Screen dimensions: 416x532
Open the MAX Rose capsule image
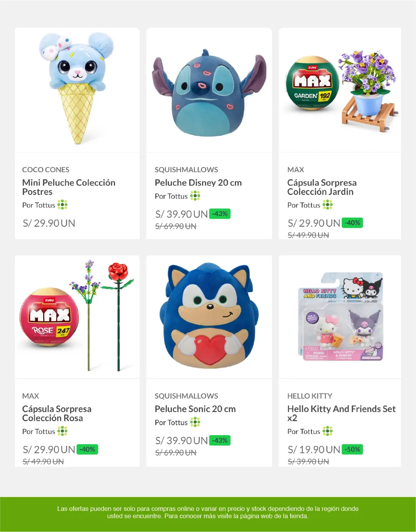(77, 317)
